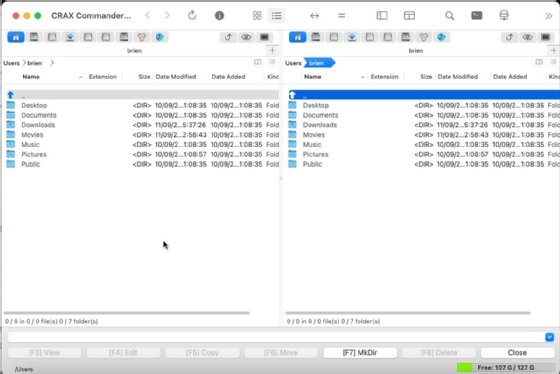Screen dimensions: 560x374
Task: Sort left panel by the Date Modified column
Action: pos(176,77)
